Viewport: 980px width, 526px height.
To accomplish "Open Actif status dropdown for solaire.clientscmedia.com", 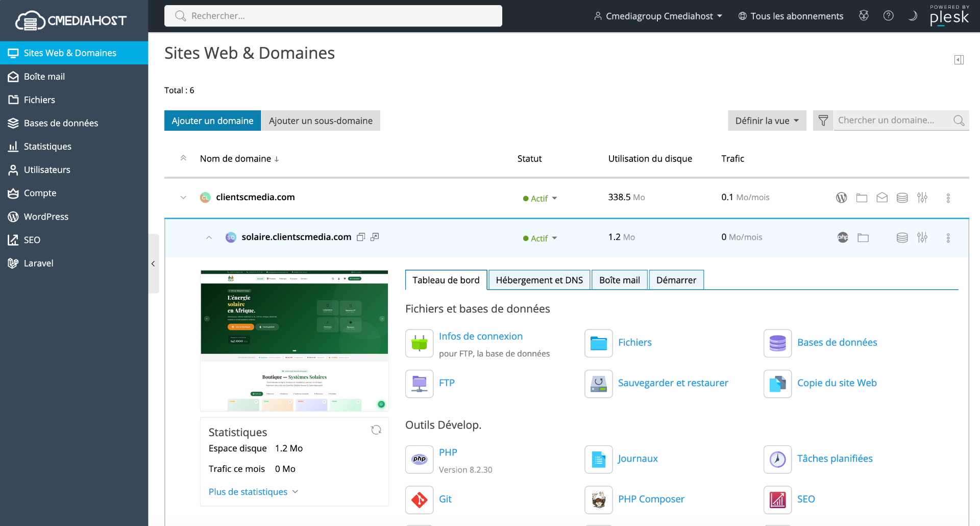I will pos(540,238).
